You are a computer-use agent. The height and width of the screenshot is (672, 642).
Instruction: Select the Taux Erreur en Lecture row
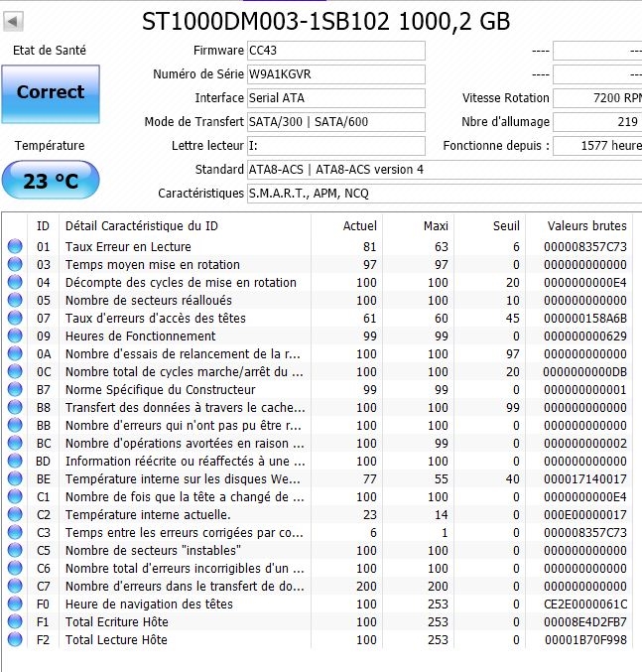184,247
